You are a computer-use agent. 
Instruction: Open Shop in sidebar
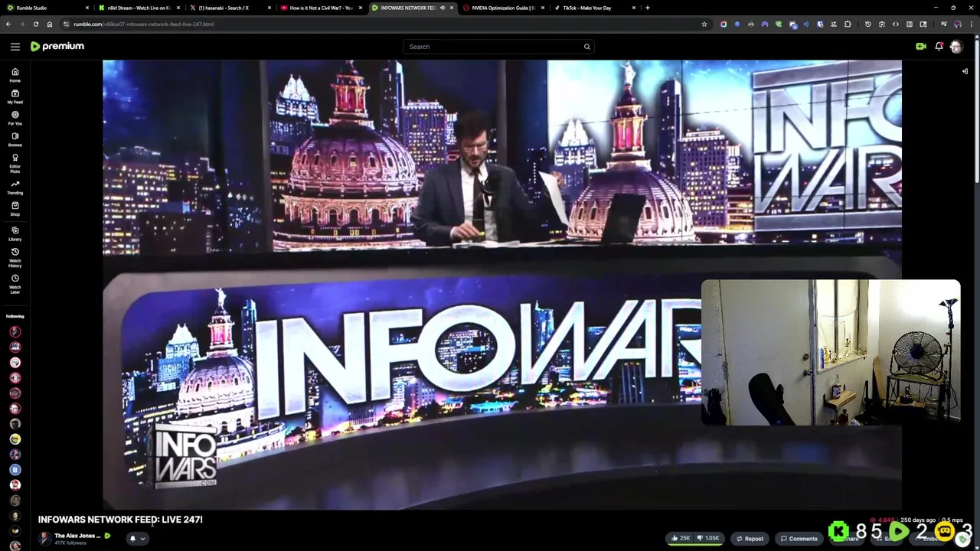15,209
